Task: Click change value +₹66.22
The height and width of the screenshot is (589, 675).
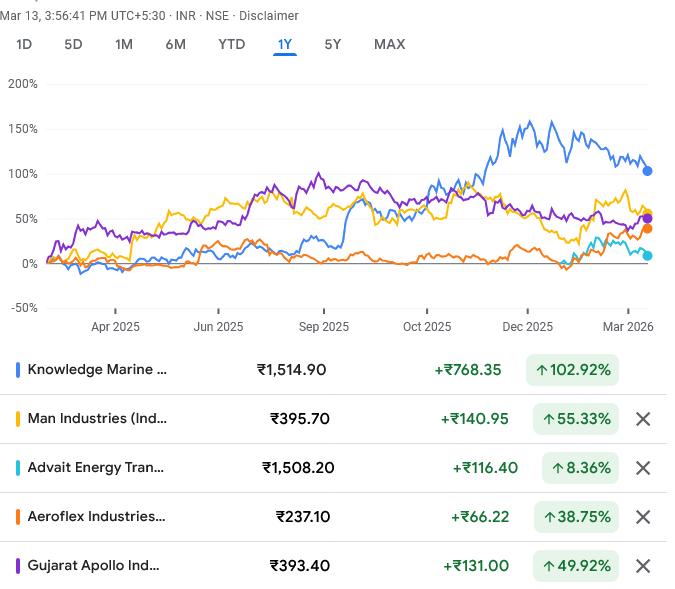Action: tap(480, 517)
